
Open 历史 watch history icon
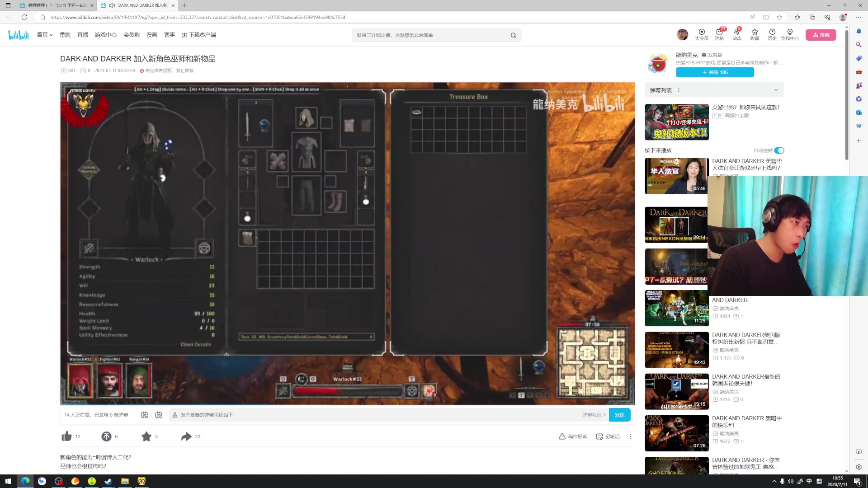click(772, 34)
